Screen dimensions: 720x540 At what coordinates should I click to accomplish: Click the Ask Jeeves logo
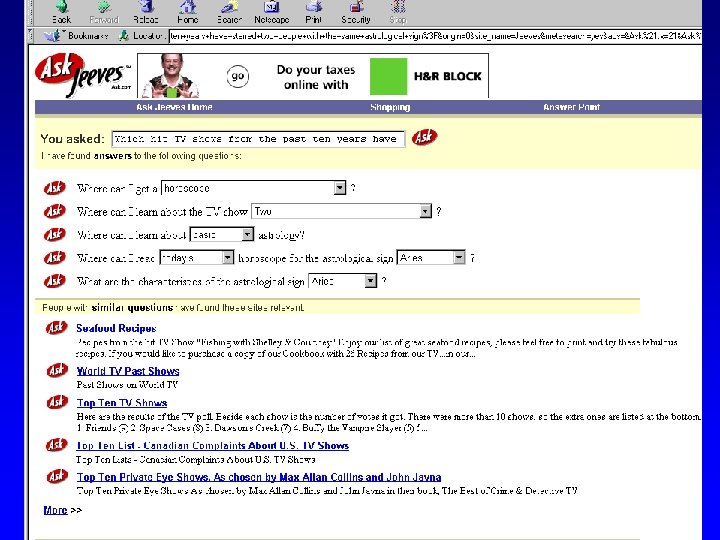(83, 75)
